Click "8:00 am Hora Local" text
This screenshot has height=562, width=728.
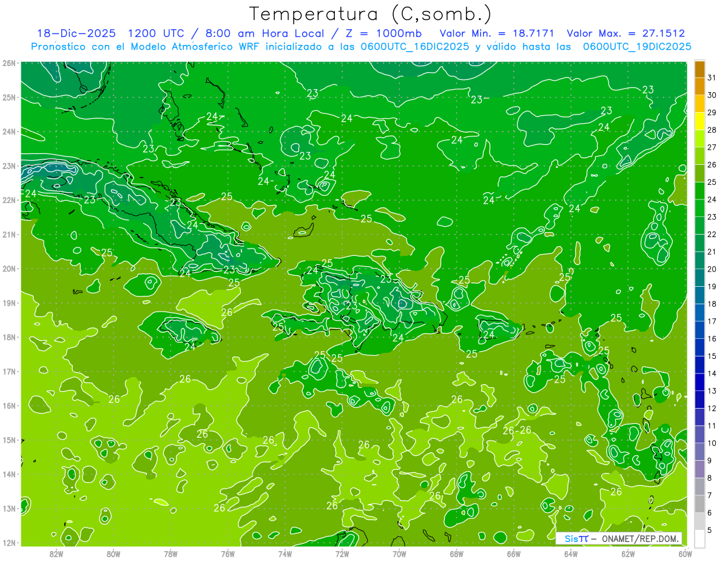tap(263, 33)
